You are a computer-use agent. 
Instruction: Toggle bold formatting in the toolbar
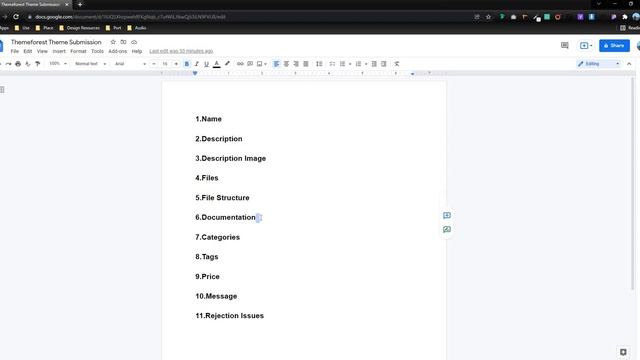[187, 64]
